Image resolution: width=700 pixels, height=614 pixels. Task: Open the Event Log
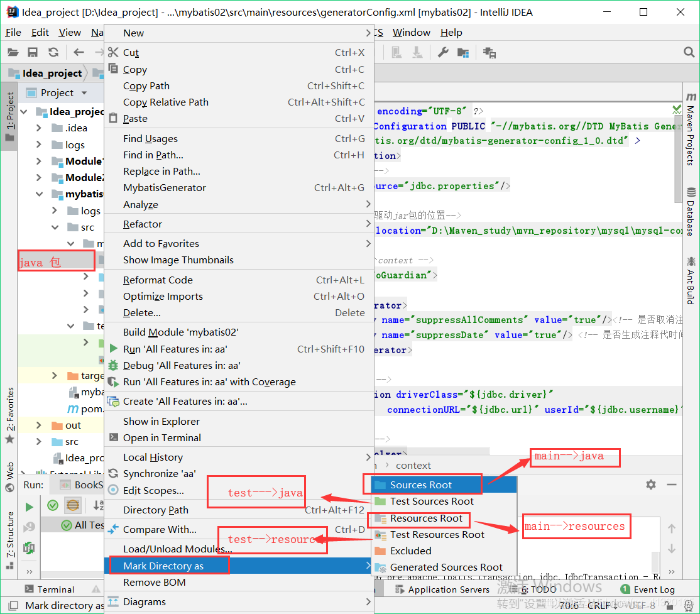click(648, 589)
